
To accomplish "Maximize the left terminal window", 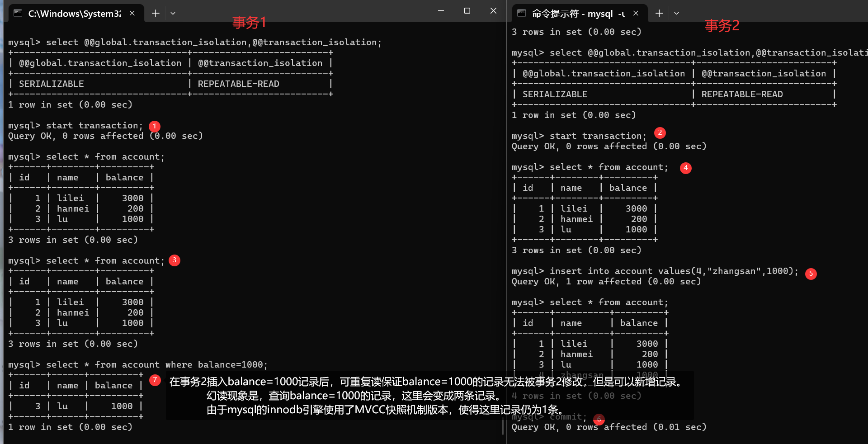I will 467,10.
